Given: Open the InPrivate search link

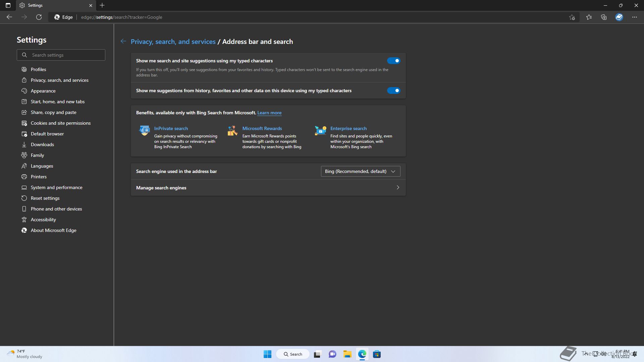Looking at the screenshot, I should click(171, 128).
